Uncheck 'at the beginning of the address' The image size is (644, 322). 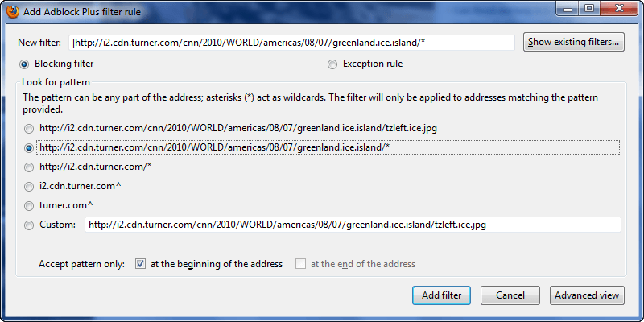pyautogui.click(x=141, y=264)
